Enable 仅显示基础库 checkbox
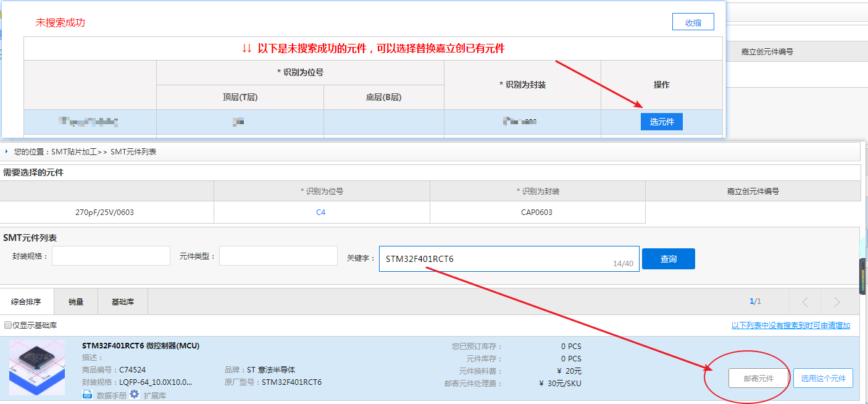 click(x=8, y=325)
